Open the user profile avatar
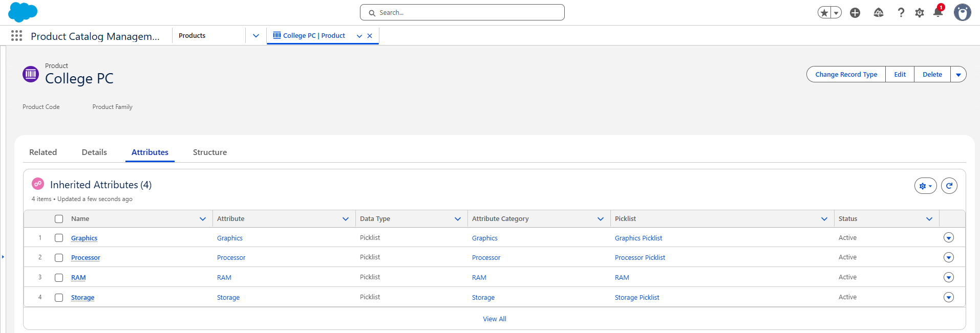 tap(962, 12)
